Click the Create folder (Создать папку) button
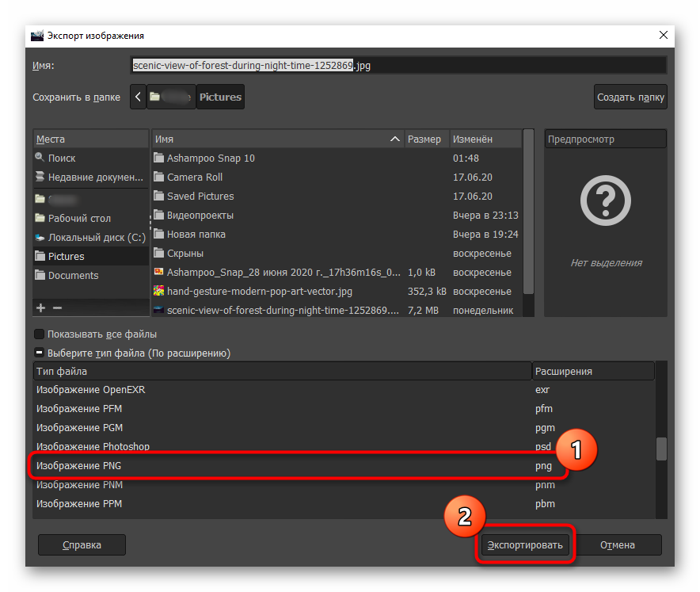Screen dimensions: 700x592 [630, 97]
